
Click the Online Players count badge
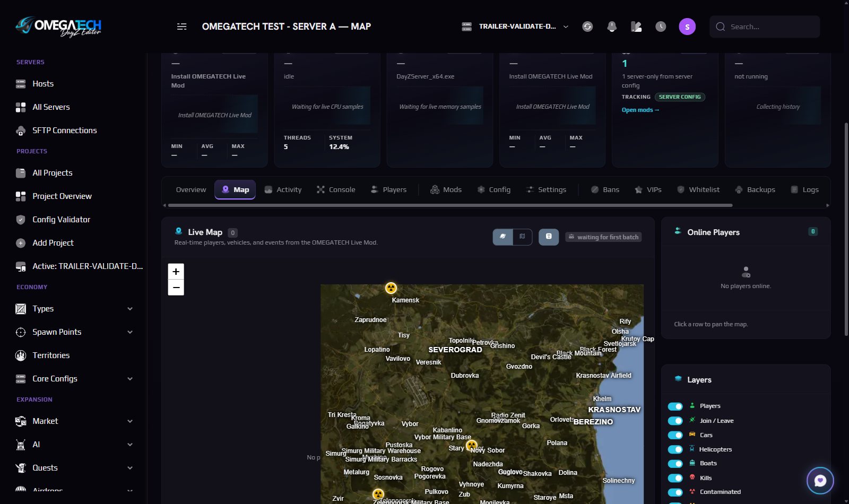tap(812, 231)
